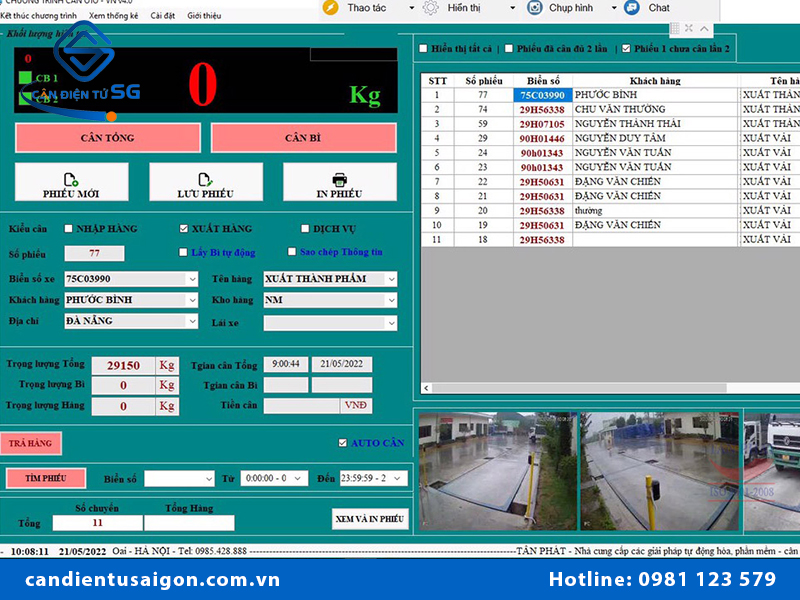Open the Địa chỉ dropdown
800x600 pixels.
(x=192, y=321)
